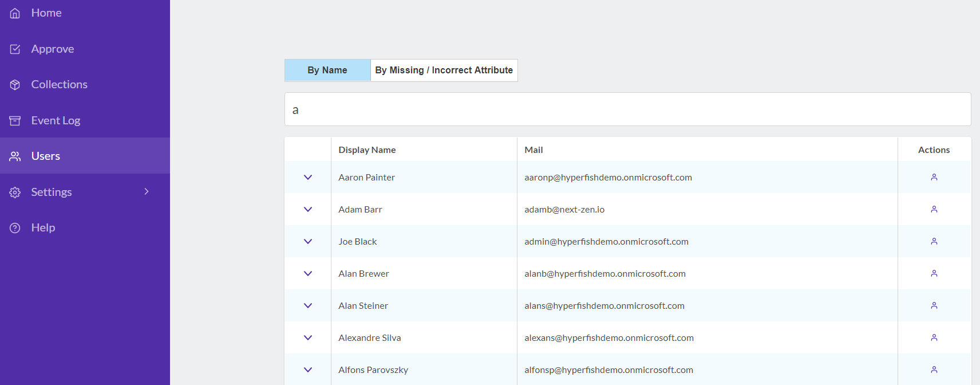Select the name Aaron Painter
The height and width of the screenshot is (385, 980).
[x=366, y=177]
